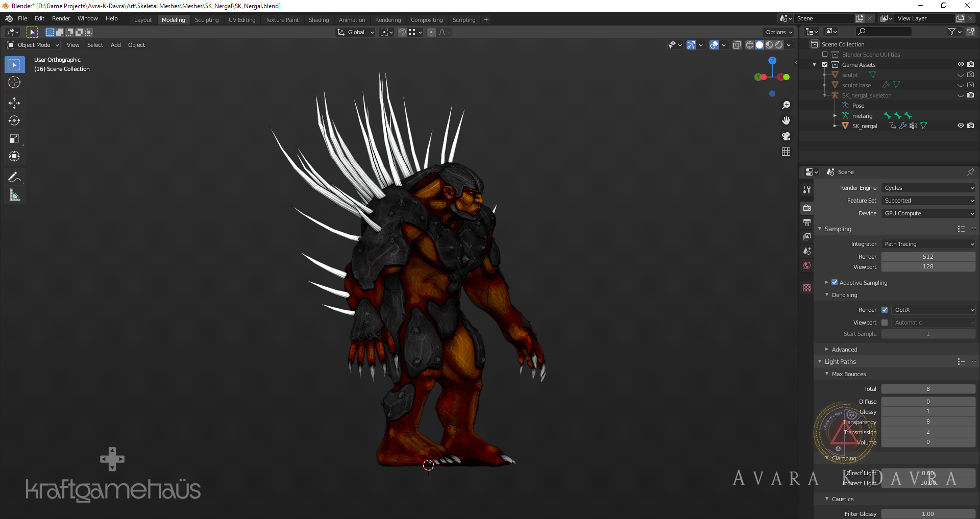
Task: Select the metarig outliner item
Action: [x=862, y=116]
